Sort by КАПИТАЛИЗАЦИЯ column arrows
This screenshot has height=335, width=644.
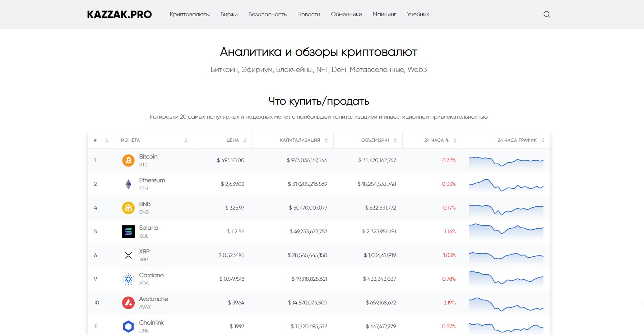click(x=326, y=140)
